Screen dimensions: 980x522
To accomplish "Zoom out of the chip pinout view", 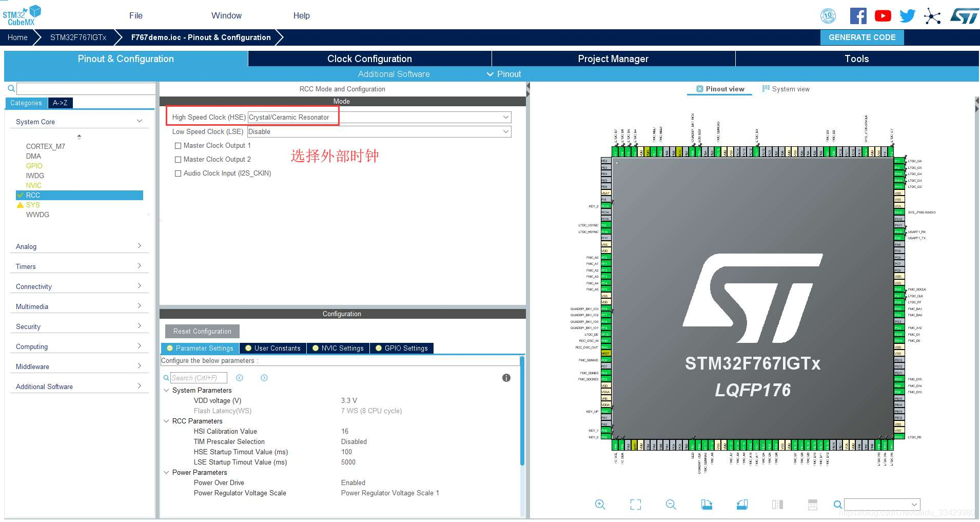I will pyautogui.click(x=671, y=505).
